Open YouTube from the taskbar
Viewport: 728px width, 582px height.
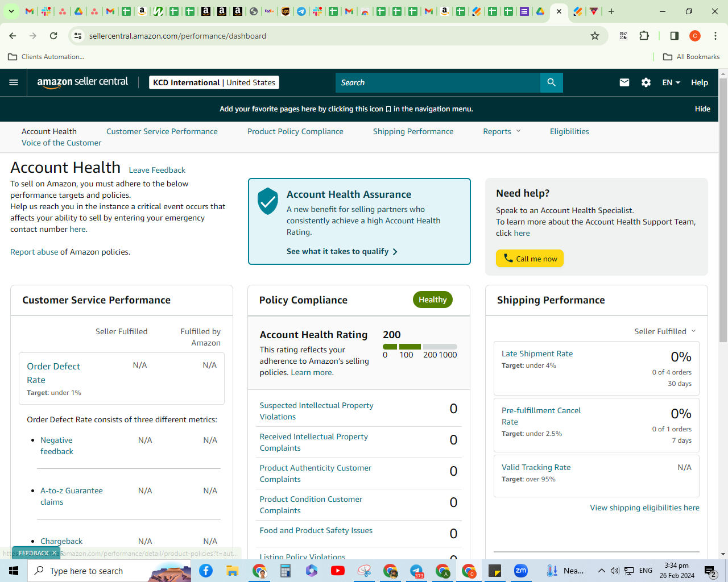[337, 571]
